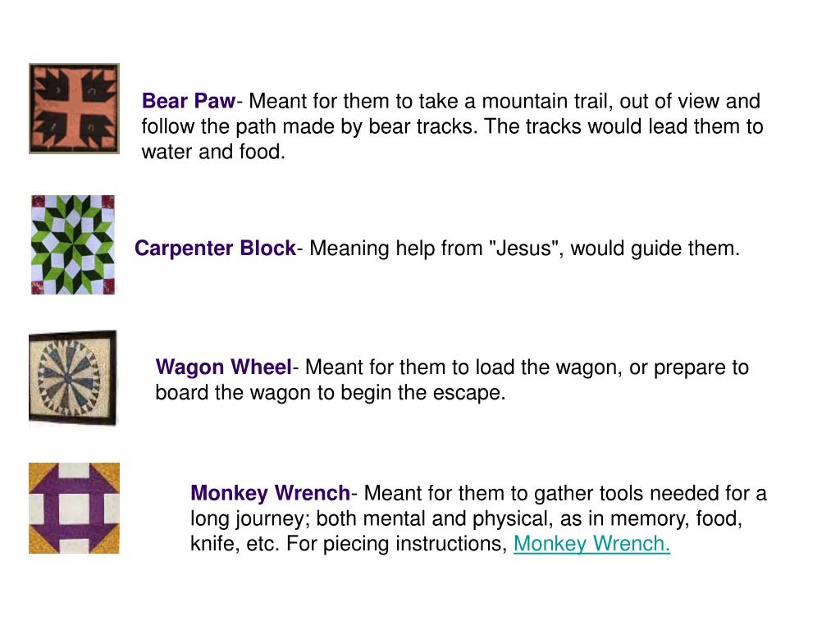Click the white center square of Monkey Wrench block

tap(74, 509)
